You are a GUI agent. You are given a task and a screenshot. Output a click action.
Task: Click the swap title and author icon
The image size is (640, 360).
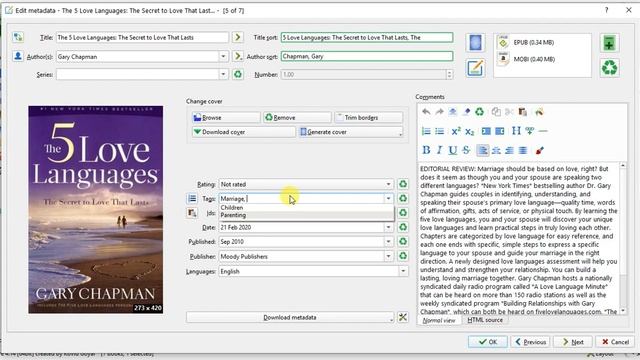coord(18,37)
